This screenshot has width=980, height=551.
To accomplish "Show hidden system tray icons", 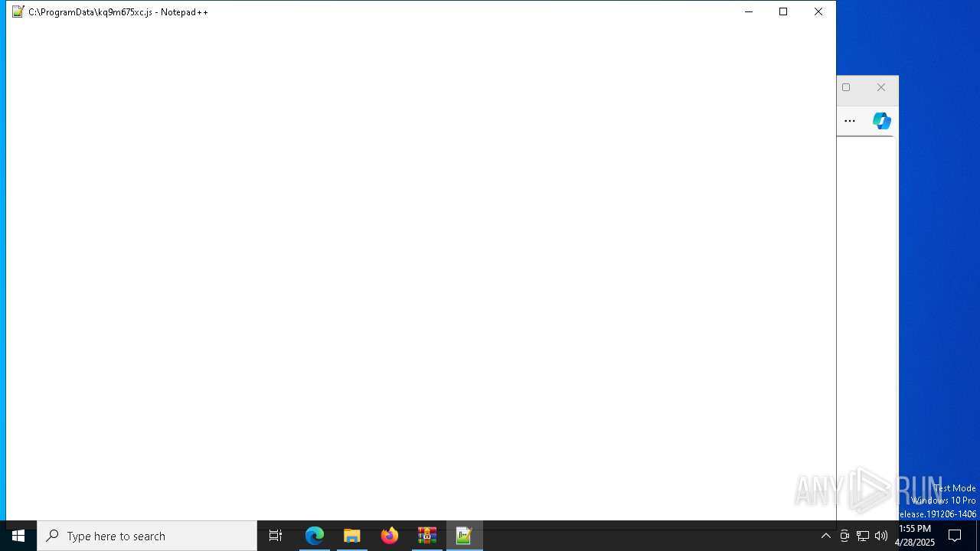I will pyautogui.click(x=825, y=536).
